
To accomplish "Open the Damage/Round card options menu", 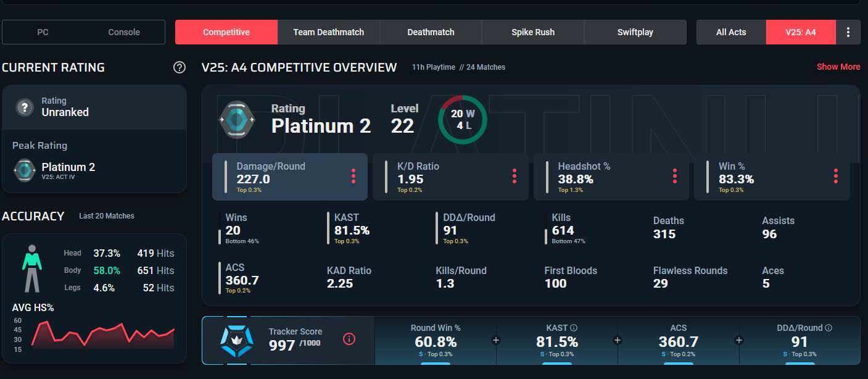I will tap(353, 176).
